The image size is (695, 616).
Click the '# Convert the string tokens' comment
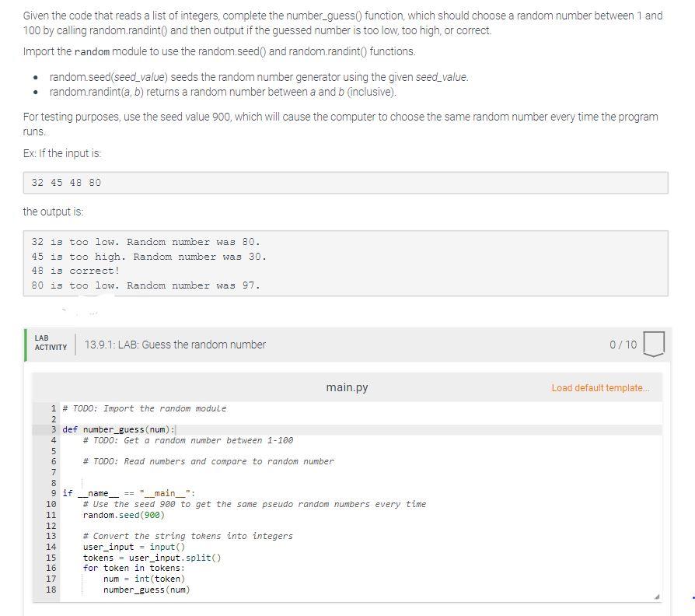click(188, 536)
